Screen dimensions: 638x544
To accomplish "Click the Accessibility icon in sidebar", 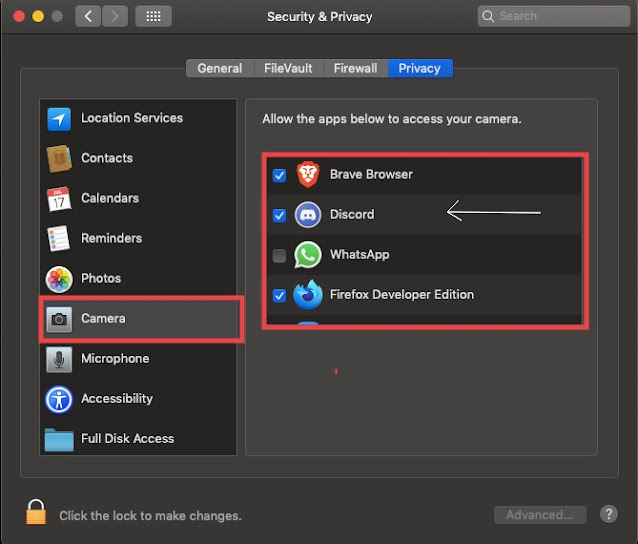I will pyautogui.click(x=59, y=399).
